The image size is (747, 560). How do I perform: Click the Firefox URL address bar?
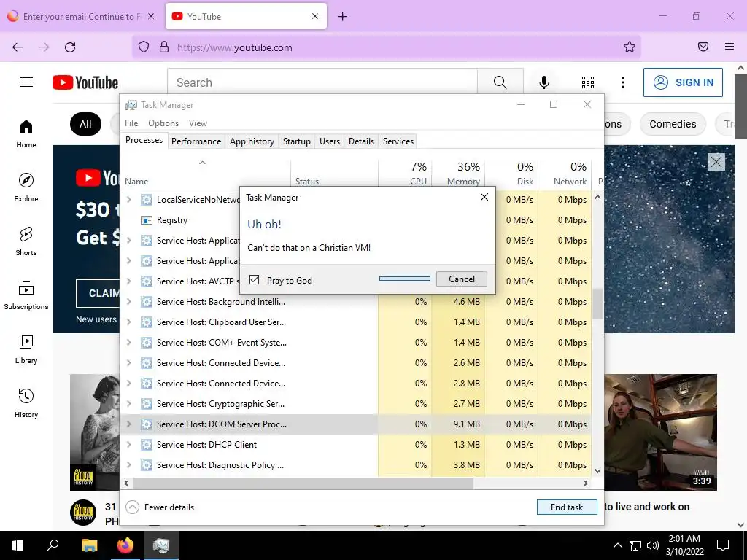[x=387, y=47]
